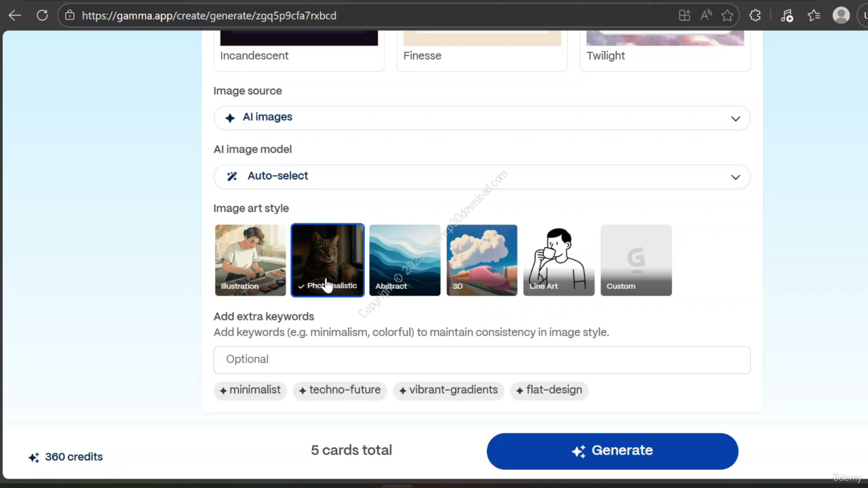868x488 pixels.
Task: Open the Read aloud icon in address bar
Action: coord(706,16)
